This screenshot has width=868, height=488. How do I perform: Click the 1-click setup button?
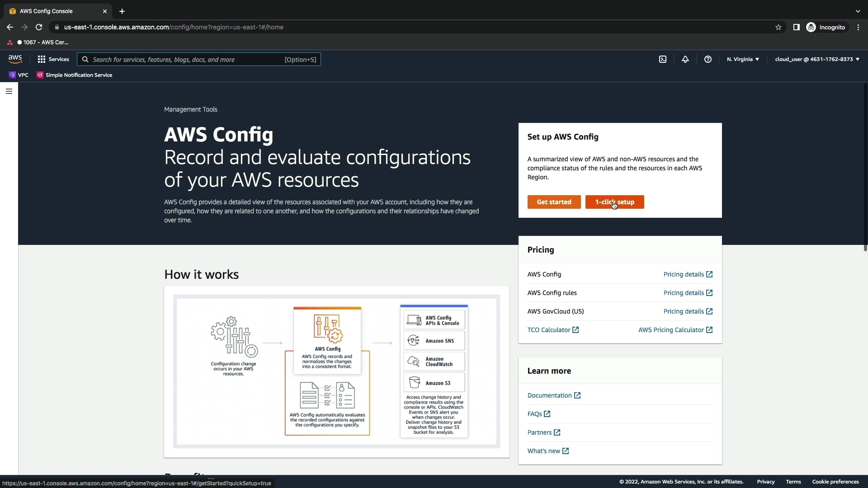click(x=614, y=202)
